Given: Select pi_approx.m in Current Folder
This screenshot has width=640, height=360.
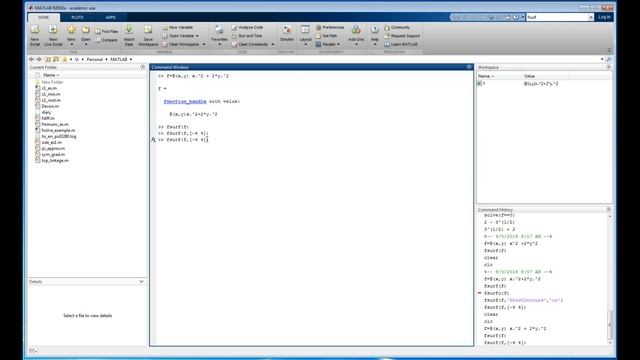Looking at the screenshot, I should click(x=53, y=149).
